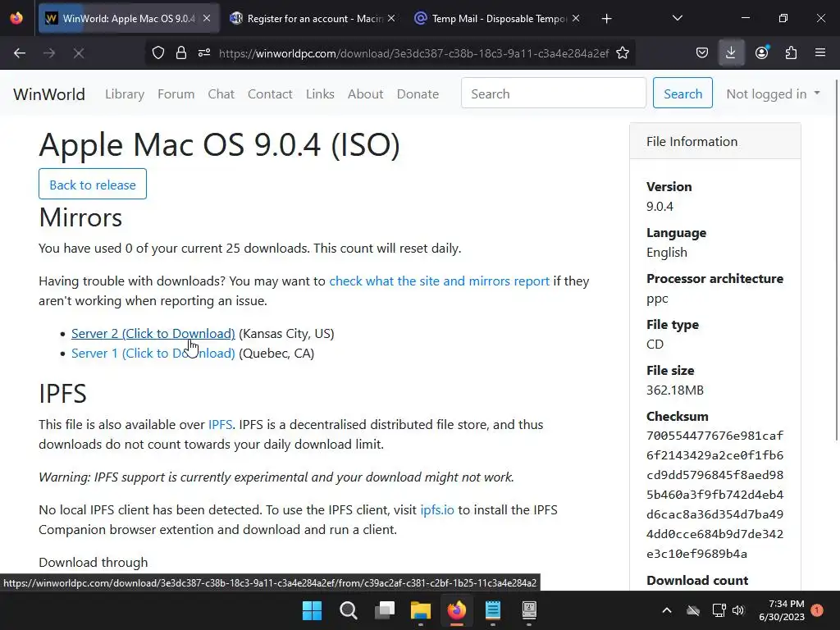Click the WinWorld search text field

(x=554, y=93)
